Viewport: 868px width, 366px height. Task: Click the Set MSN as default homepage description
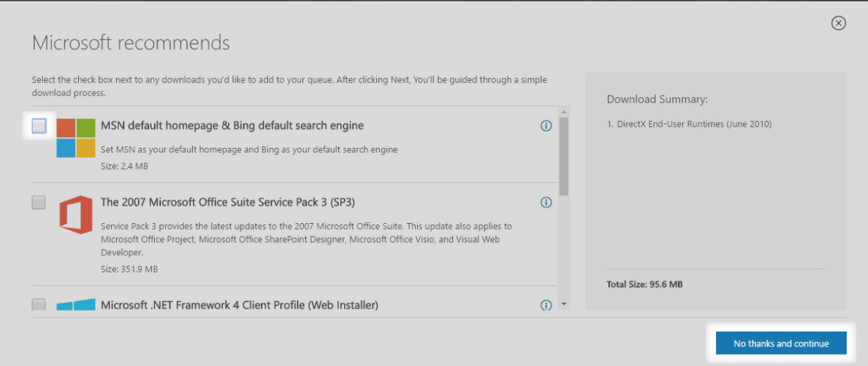click(x=249, y=149)
